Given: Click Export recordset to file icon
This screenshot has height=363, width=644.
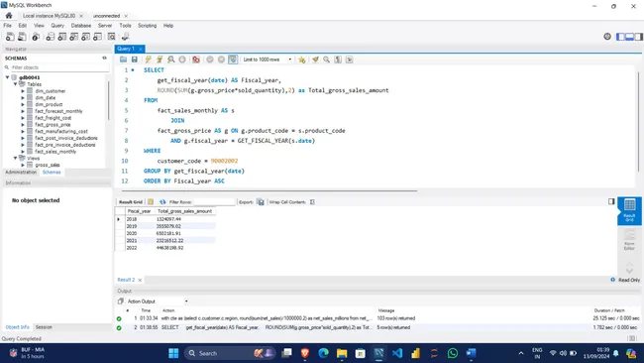Looking at the screenshot, I should pyautogui.click(x=261, y=202).
